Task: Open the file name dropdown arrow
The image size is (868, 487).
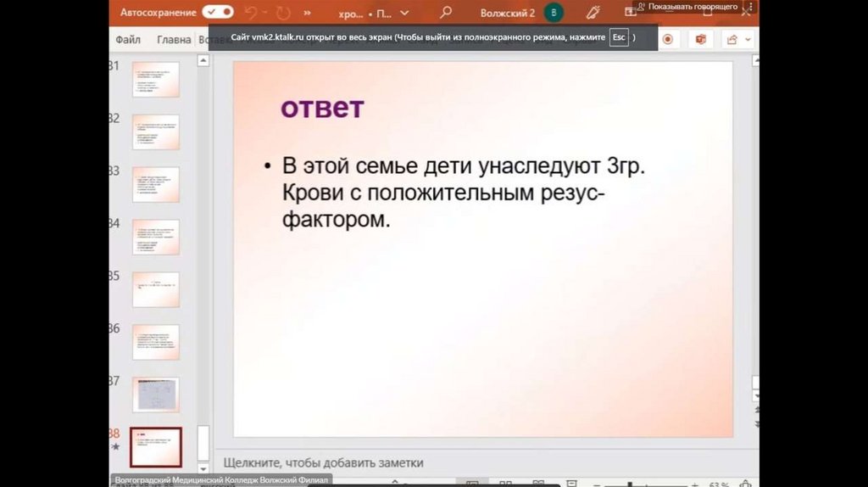Action: (x=403, y=14)
